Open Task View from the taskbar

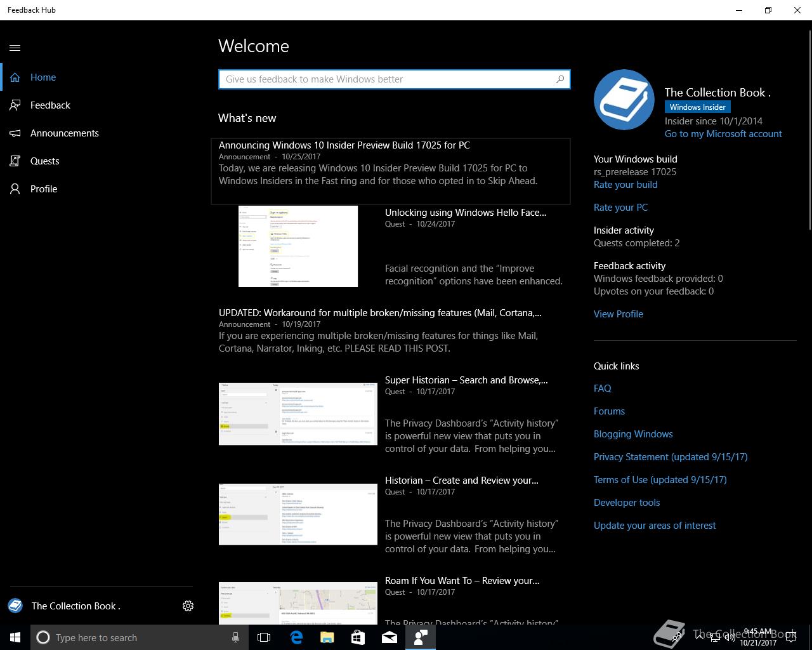coord(264,637)
